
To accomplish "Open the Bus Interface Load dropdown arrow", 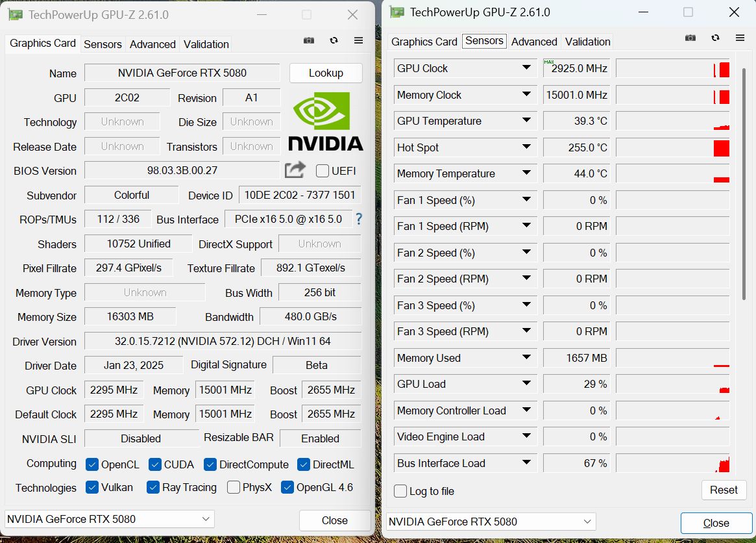I will click(526, 462).
